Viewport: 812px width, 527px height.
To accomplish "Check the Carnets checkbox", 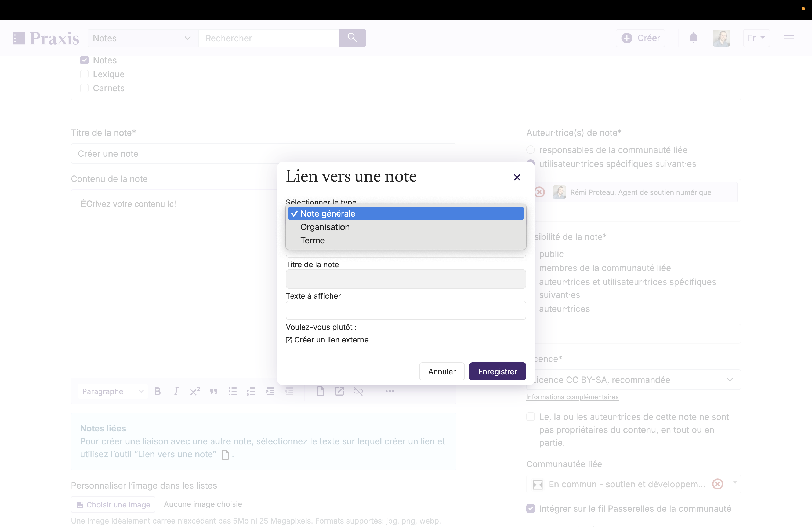I will coord(84,88).
